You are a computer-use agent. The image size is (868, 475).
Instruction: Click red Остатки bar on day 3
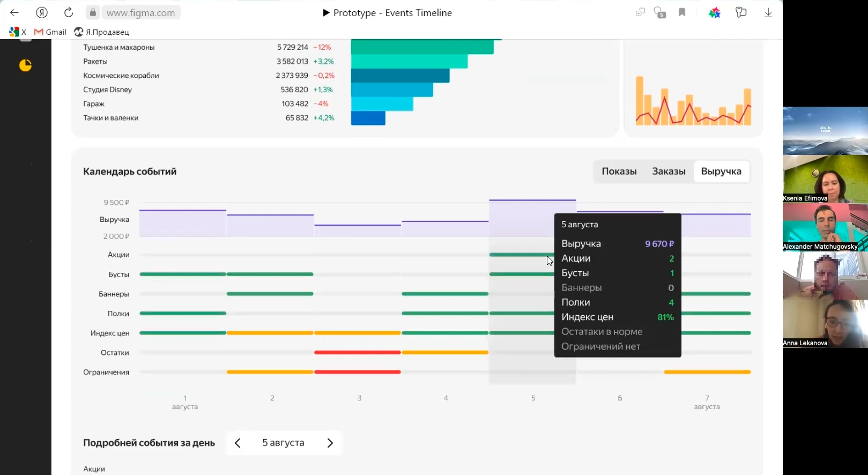tap(358, 352)
